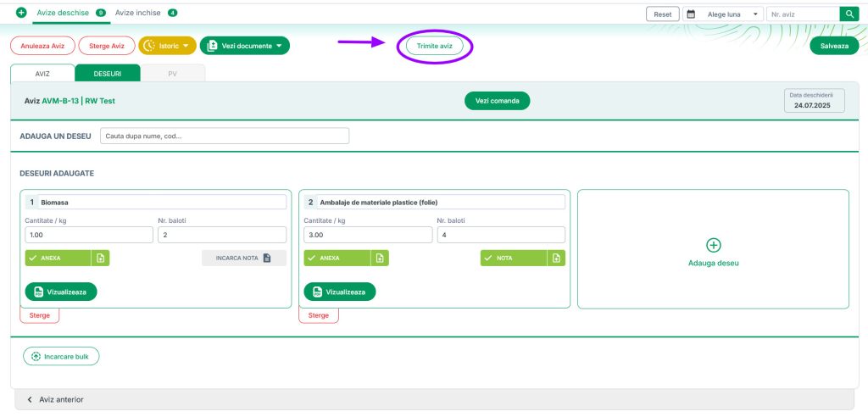This screenshot has width=868, height=417.
Task: Click calendar icon beside Alege luna
Action: 692,14
